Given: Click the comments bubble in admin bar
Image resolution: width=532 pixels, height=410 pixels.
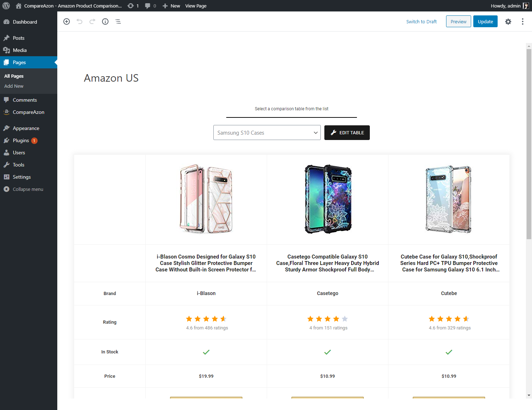Looking at the screenshot, I should pyautogui.click(x=150, y=6).
